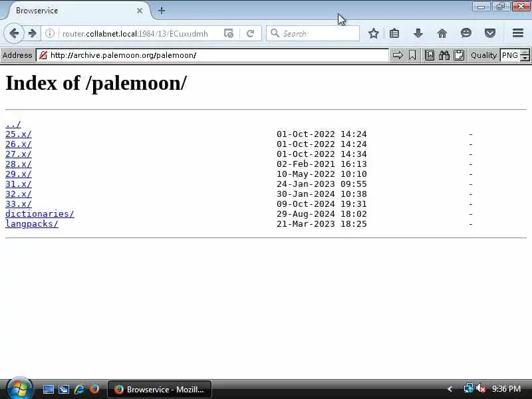
Task: Click the network tray icon
Action: 468,388
